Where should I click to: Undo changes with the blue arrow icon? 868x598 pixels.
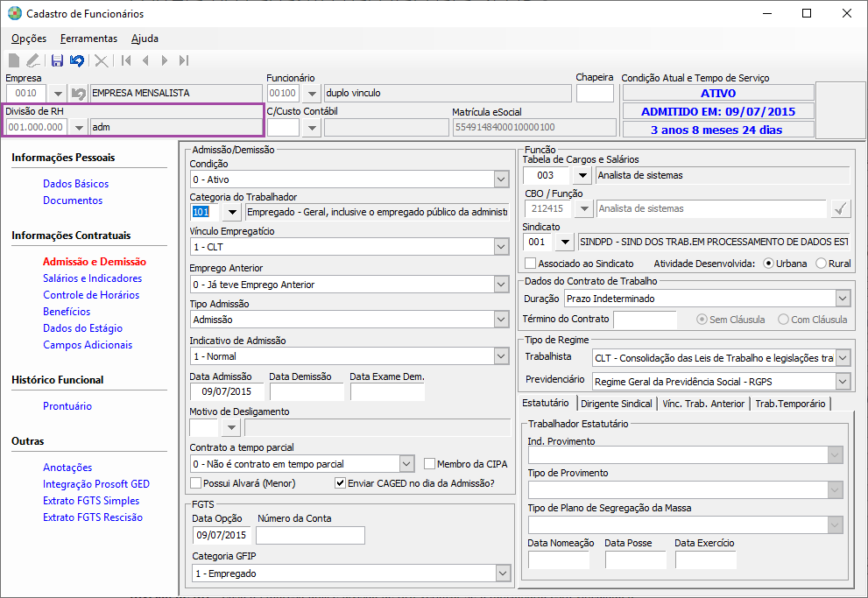point(77,60)
